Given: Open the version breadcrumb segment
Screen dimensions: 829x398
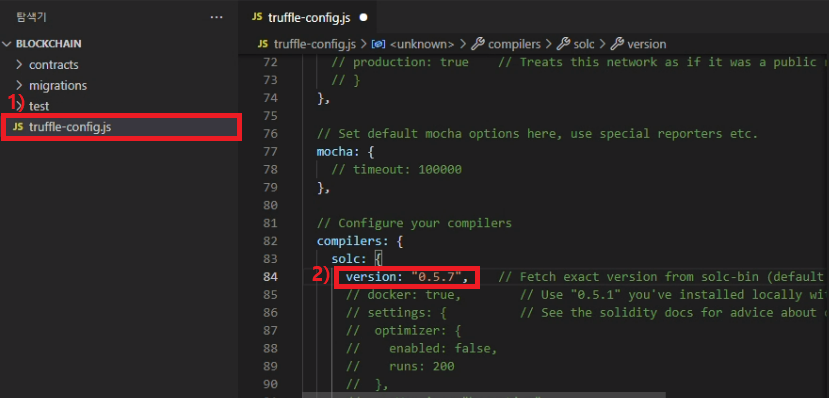Looking at the screenshot, I should pyautogui.click(x=647, y=44).
